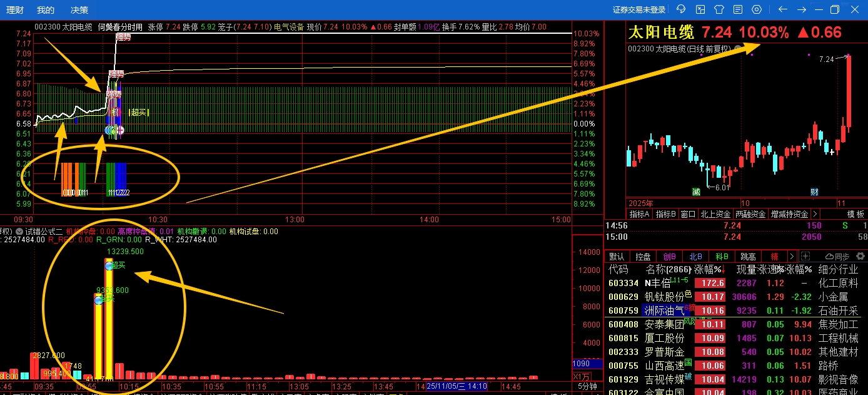
Task: Click the 14:56 trade tick row
Action: pos(737,225)
